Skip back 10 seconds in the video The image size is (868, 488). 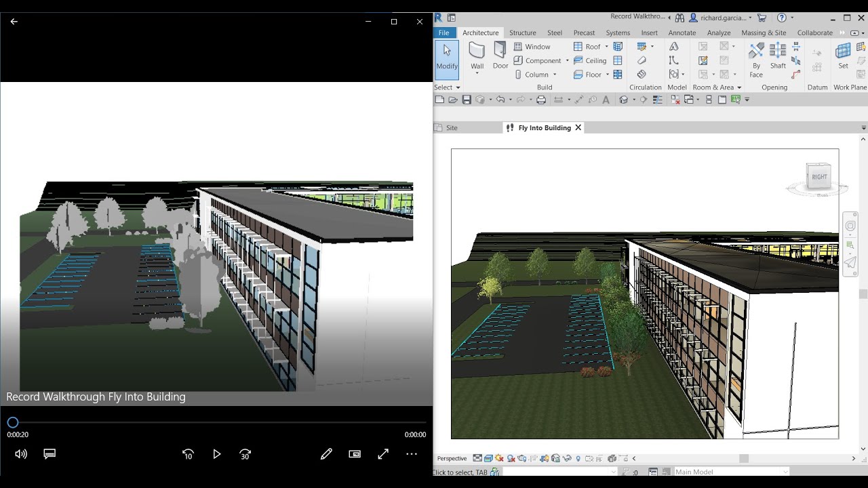189,454
